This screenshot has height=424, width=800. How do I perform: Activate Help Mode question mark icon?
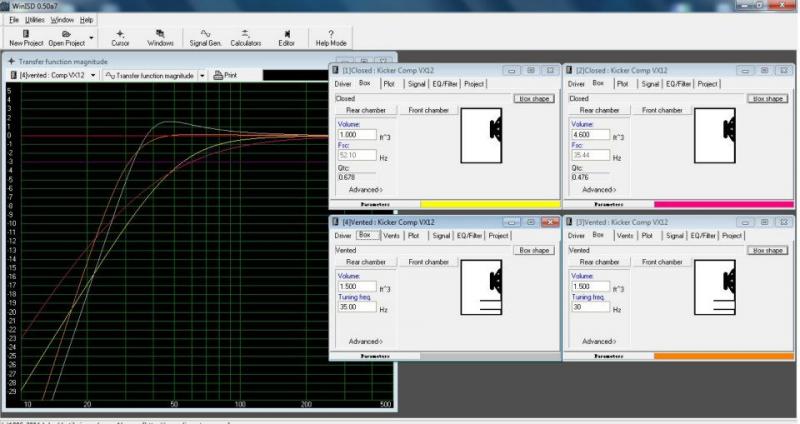(x=331, y=33)
